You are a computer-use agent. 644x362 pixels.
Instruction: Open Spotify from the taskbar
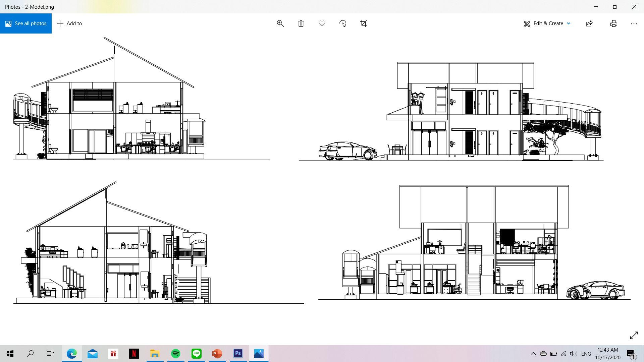click(175, 353)
